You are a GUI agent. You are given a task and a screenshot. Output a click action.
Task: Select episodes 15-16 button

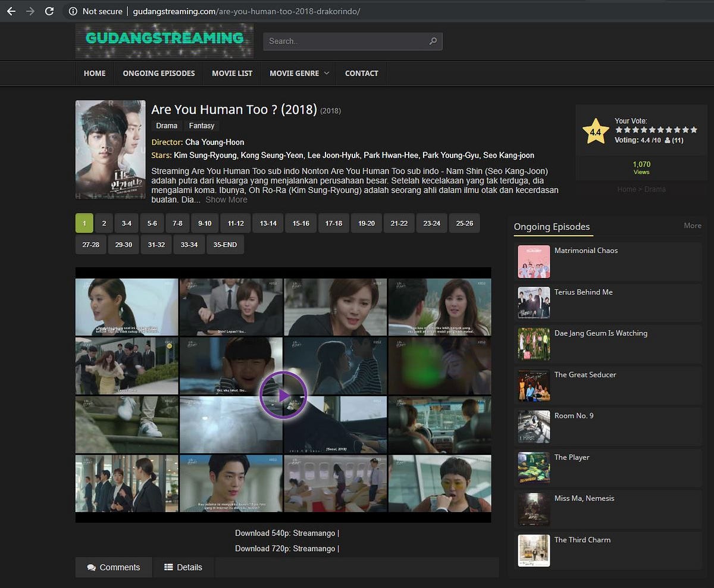pyautogui.click(x=301, y=223)
